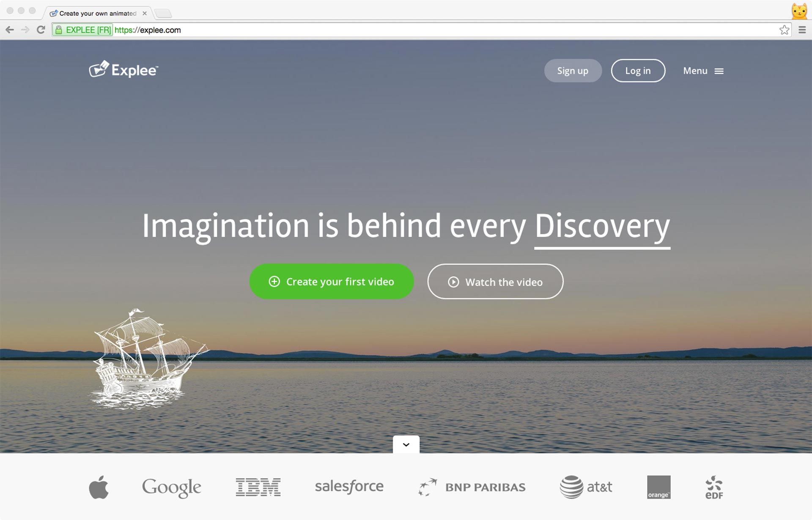Image resolution: width=812 pixels, height=520 pixels.
Task: Click the Log in button
Action: click(x=638, y=71)
